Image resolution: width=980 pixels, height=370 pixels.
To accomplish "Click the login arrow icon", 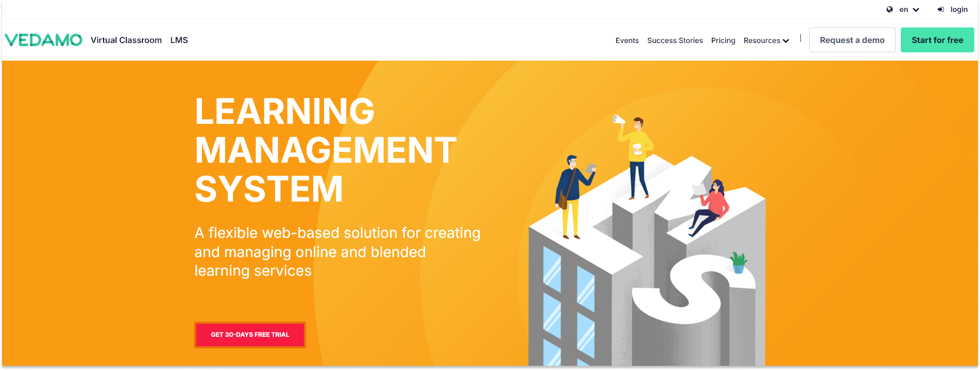I will pyautogui.click(x=941, y=9).
